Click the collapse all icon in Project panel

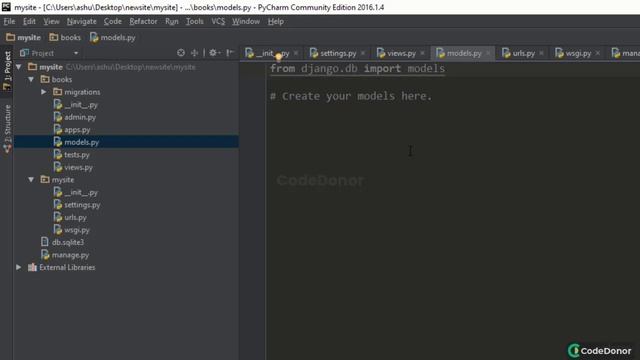[194, 53]
